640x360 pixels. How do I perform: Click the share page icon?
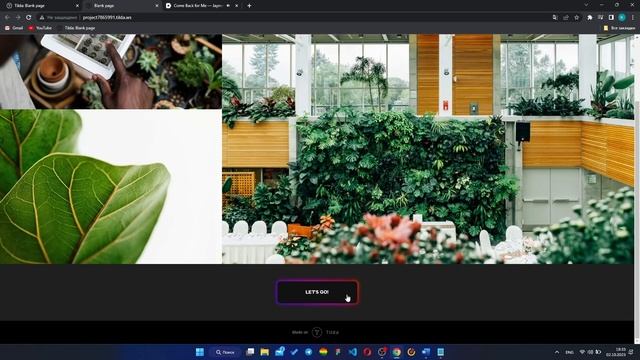tap(566, 18)
